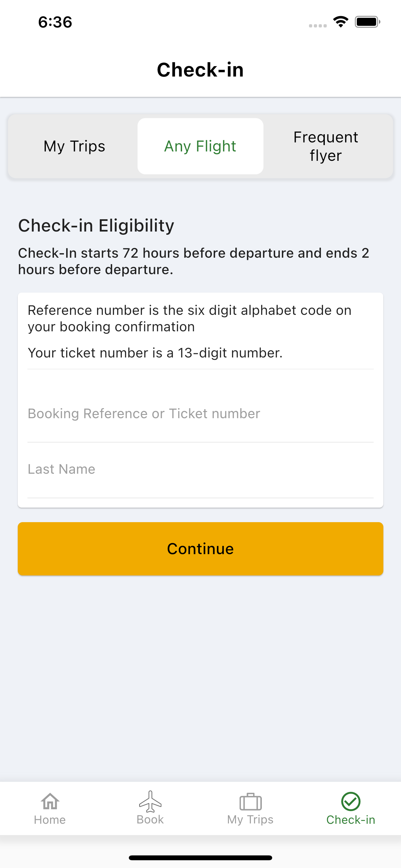Tap the Check-in Eligibility heading
The image size is (401, 868).
(96, 225)
